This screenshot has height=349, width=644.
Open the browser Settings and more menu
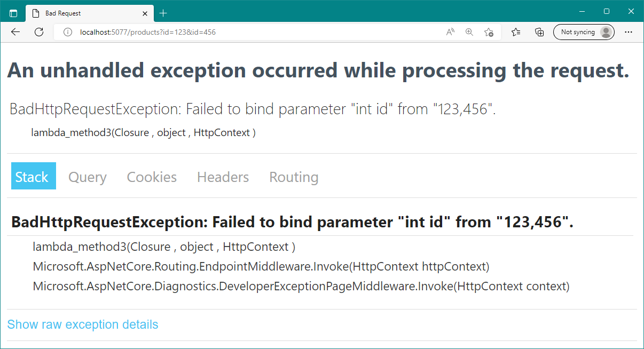coord(628,32)
